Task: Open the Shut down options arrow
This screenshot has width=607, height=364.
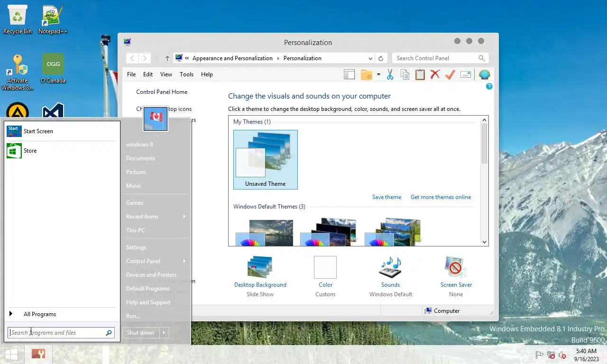Action: pos(164,333)
